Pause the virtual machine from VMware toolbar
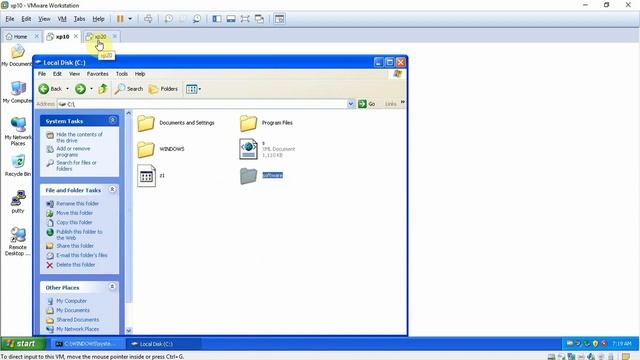Image resolution: width=640 pixels, height=360 pixels. pos(120,19)
